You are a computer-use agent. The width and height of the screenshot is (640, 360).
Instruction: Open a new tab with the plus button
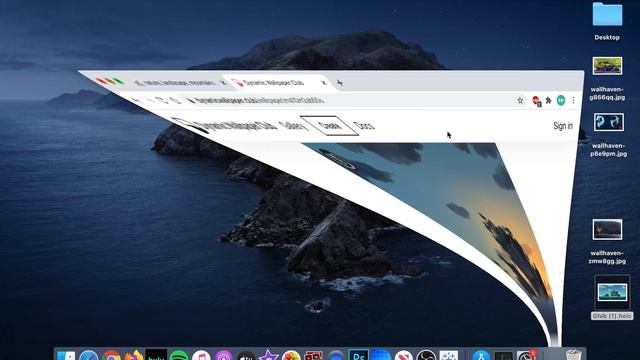[x=339, y=83]
